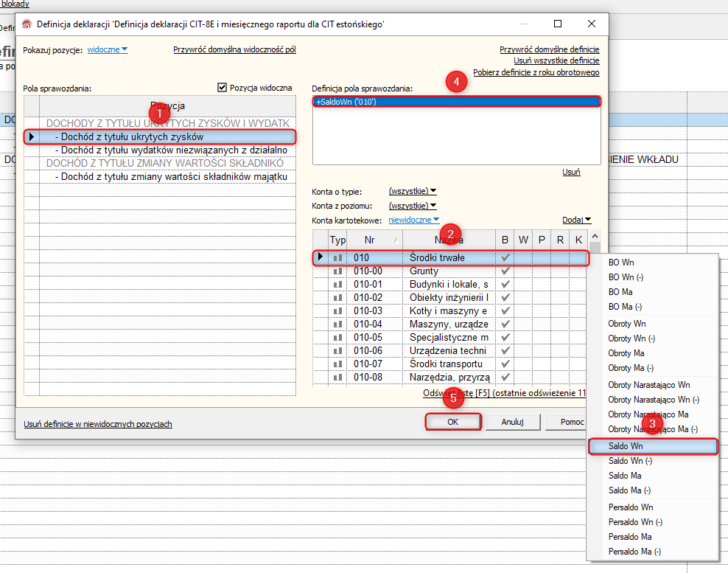This screenshot has height=573, width=728.
Task: Click the B column checkmark for account 010-05
Action: coord(505,338)
